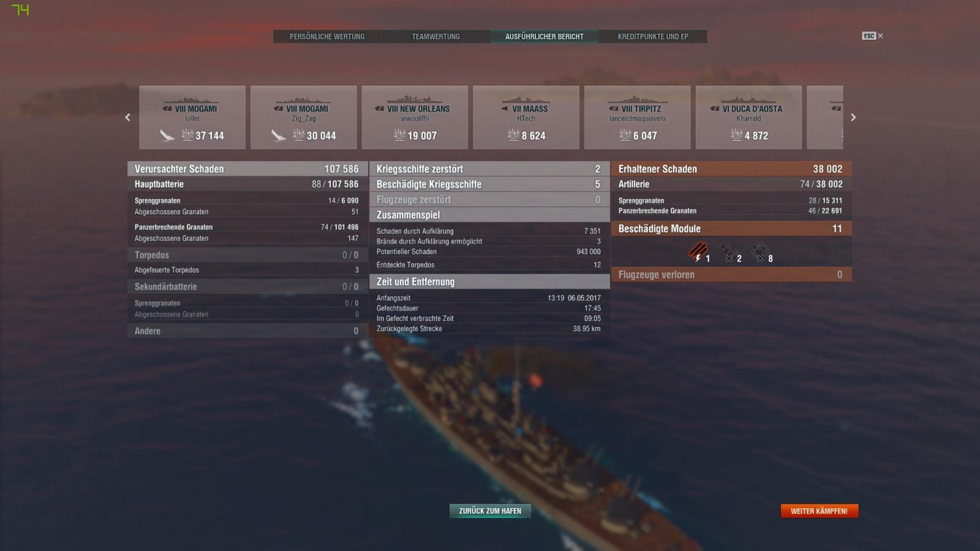
Task: Click the damage icon on the Maass card
Action: tap(513, 135)
